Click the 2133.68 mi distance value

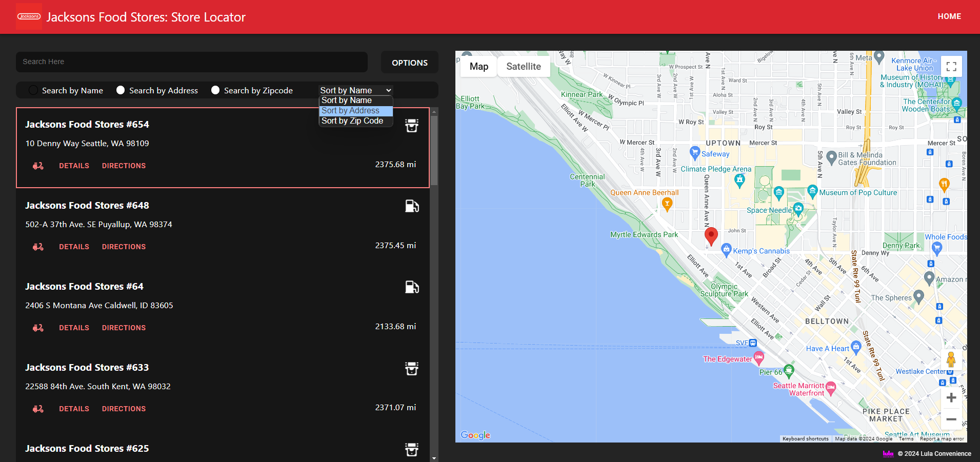(395, 327)
